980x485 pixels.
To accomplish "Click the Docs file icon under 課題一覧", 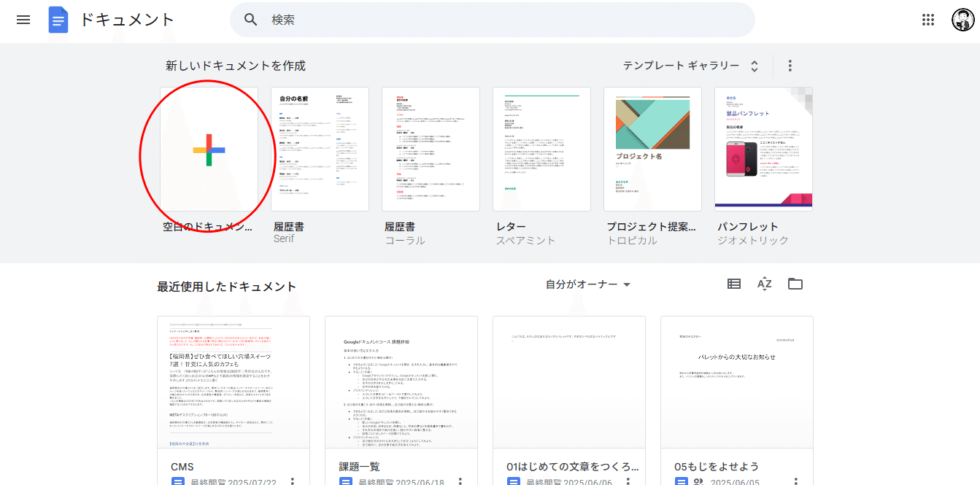I will coord(346,481).
